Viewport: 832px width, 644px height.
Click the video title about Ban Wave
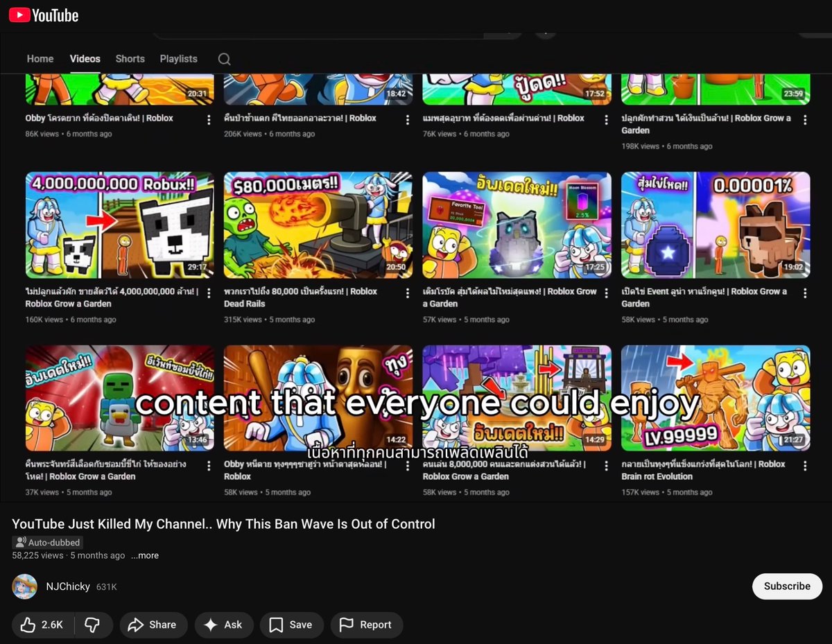(x=223, y=524)
